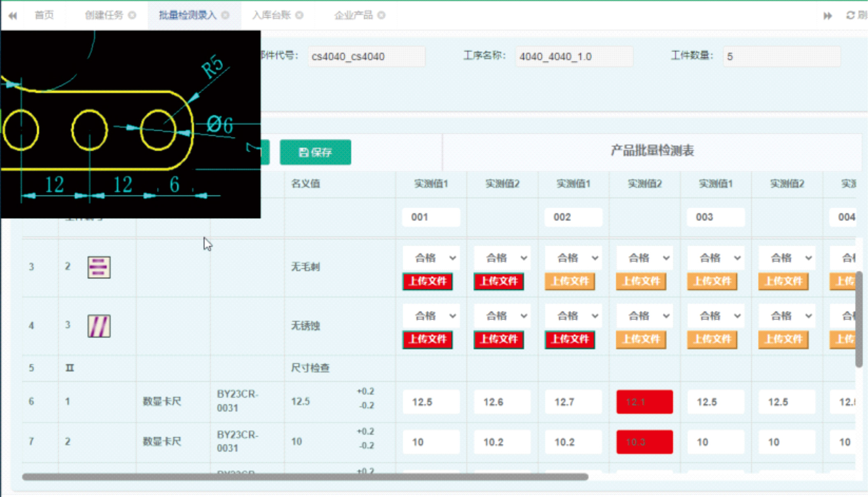Expand 合格 dropdown under 003 in 无毛刺 row
This screenshot has width=868, height=497.
pos(715,258)
